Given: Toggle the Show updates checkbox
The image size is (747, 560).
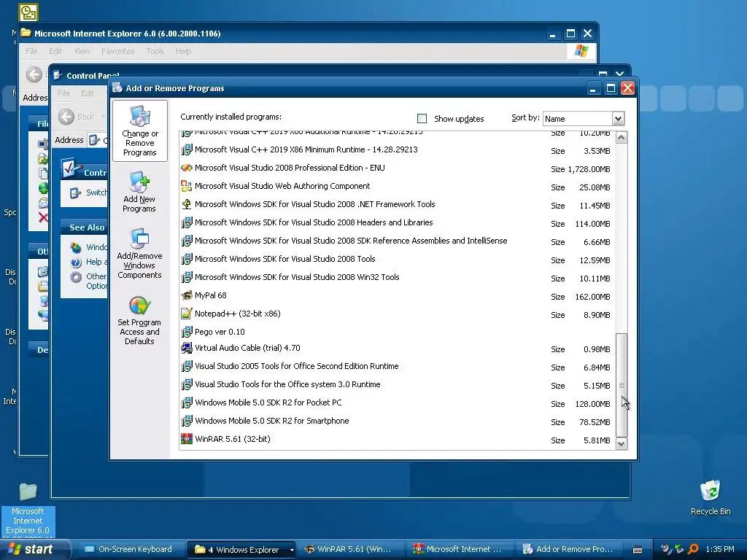Looking at the screenshot, I should (x=422, y=119).
